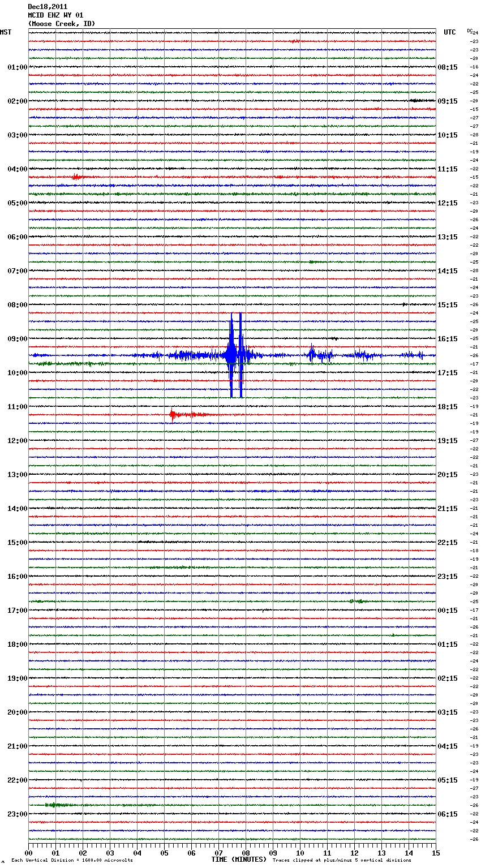Click the x-axis minute label 10
The image size is (481, 868).
pyautogui.click(x=300, y=853)
